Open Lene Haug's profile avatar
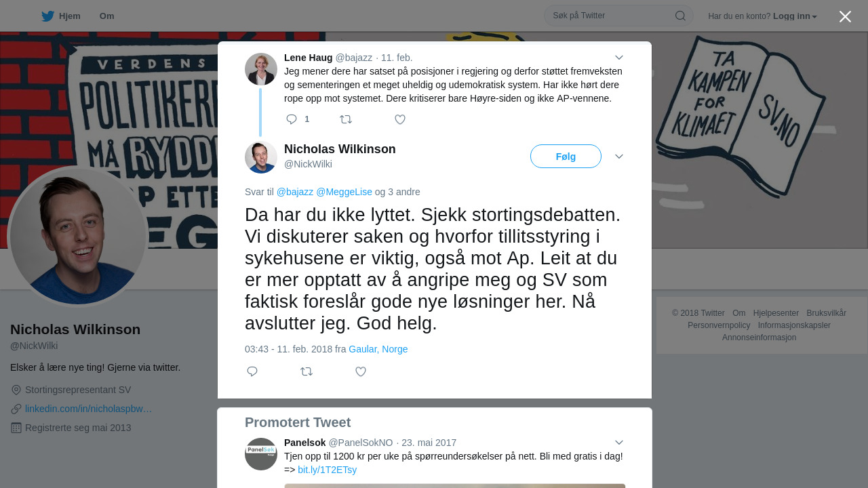Screen dimensions: 868x488 [261, 69]
